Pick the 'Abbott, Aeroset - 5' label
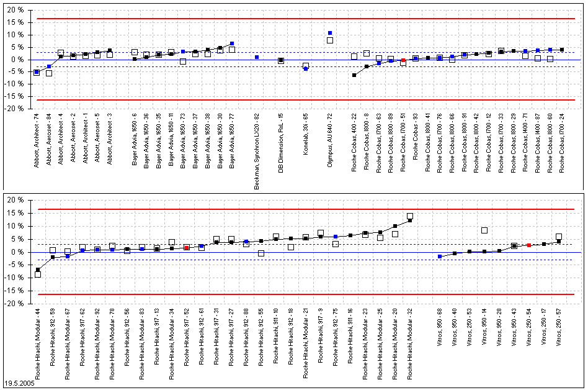This screenshot has height=390, width=588. tap(97, 137)
